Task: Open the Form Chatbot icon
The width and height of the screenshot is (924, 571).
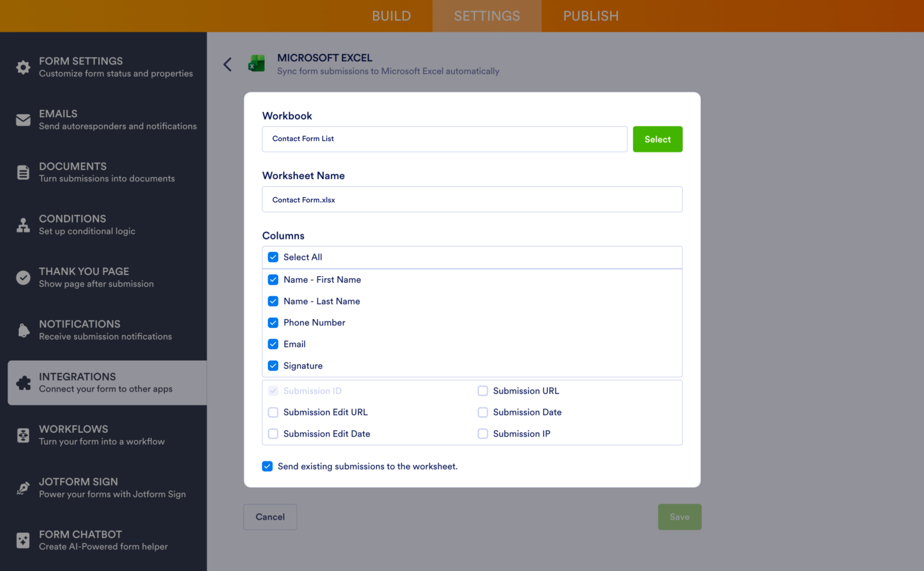Action: pyautogui.click(x=23, y=540)
